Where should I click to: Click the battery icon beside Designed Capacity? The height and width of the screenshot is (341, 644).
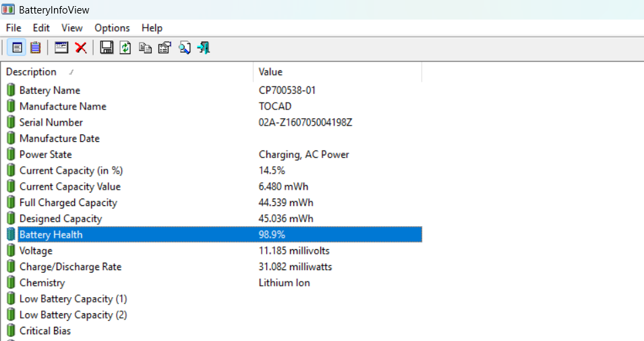pyautogui.click(x=11, y=218)
